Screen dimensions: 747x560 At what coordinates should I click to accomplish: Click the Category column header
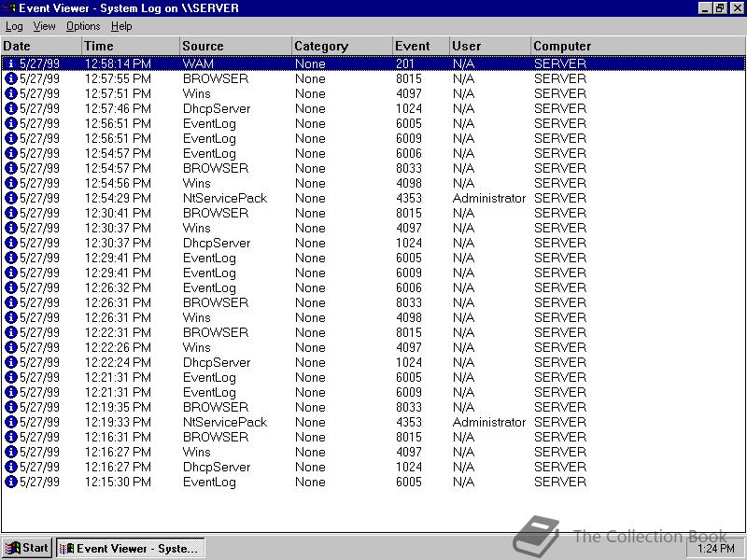342,46
